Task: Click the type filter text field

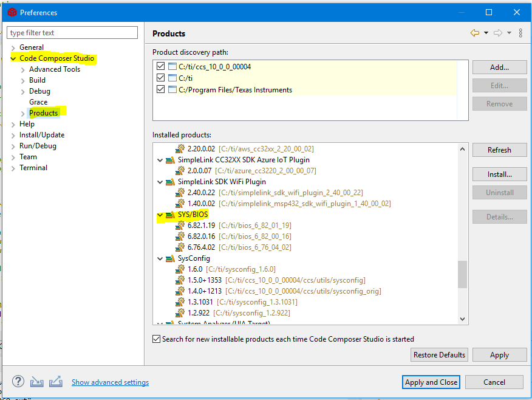Action: (x=72, y=33)
